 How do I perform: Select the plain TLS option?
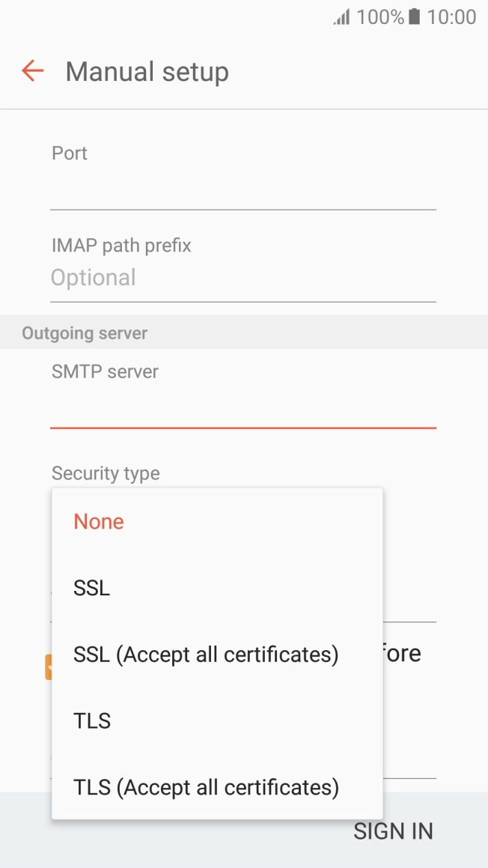pos(93,721)
